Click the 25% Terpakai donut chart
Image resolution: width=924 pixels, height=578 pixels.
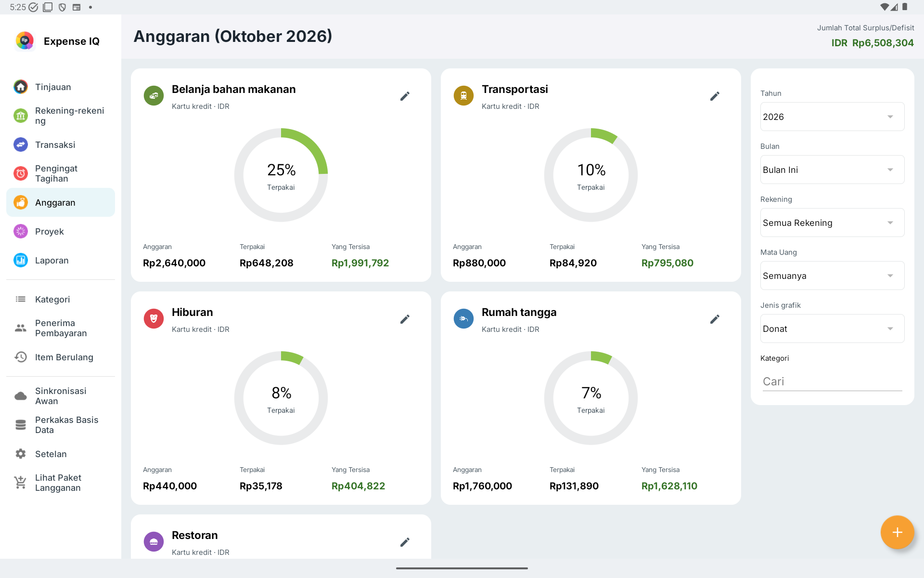click(281, 175)
